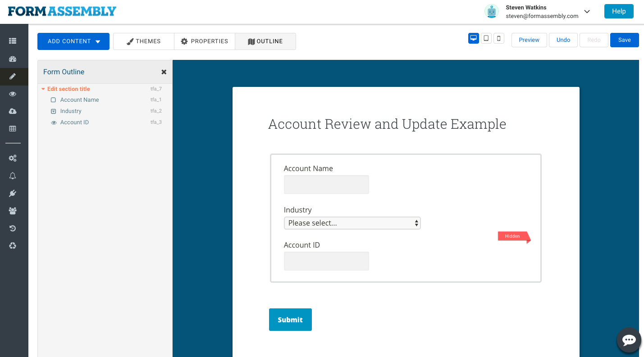
Task: Click the tfa_3 identifier in outline
Action: coord(156,122)
